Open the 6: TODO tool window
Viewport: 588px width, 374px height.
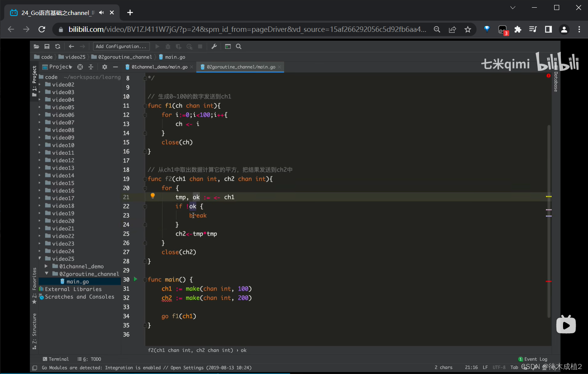coord(89,359)
